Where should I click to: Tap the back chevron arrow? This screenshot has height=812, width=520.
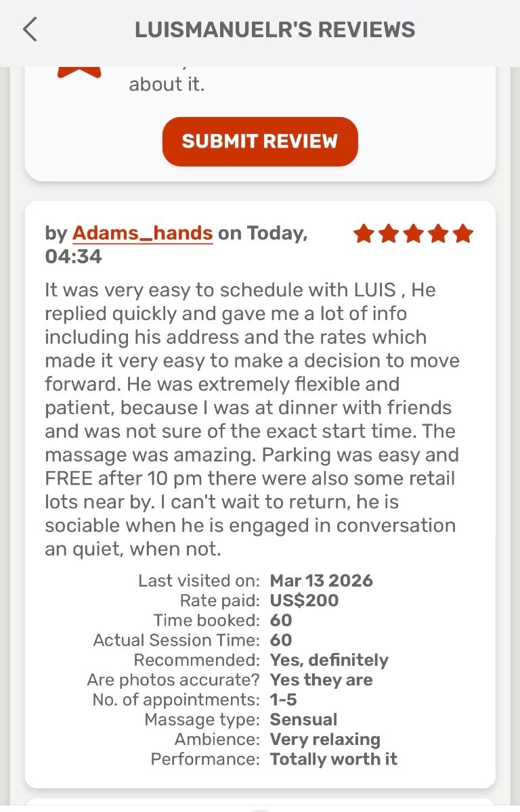[x=30, y=30]
